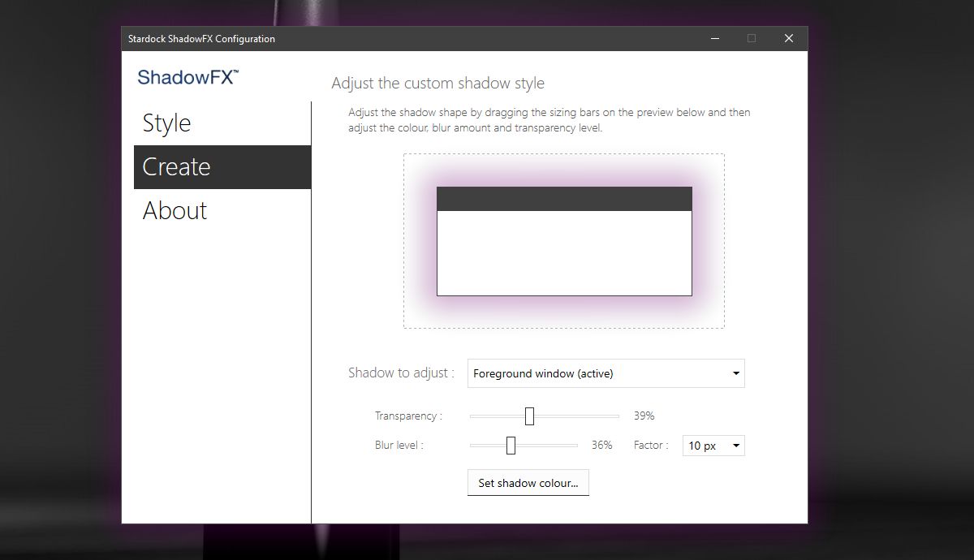Click the 'Factor :' label

pos(651,446)
